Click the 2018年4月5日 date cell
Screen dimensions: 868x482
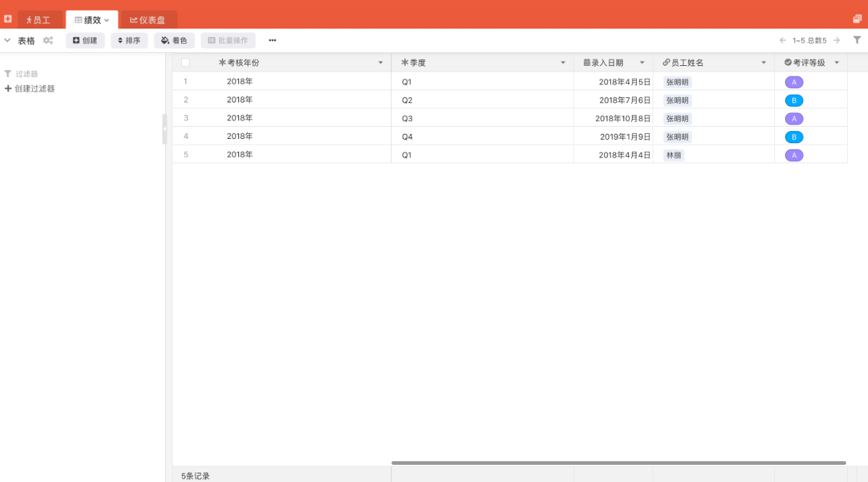pyautogui.click(x=613, y=82)
